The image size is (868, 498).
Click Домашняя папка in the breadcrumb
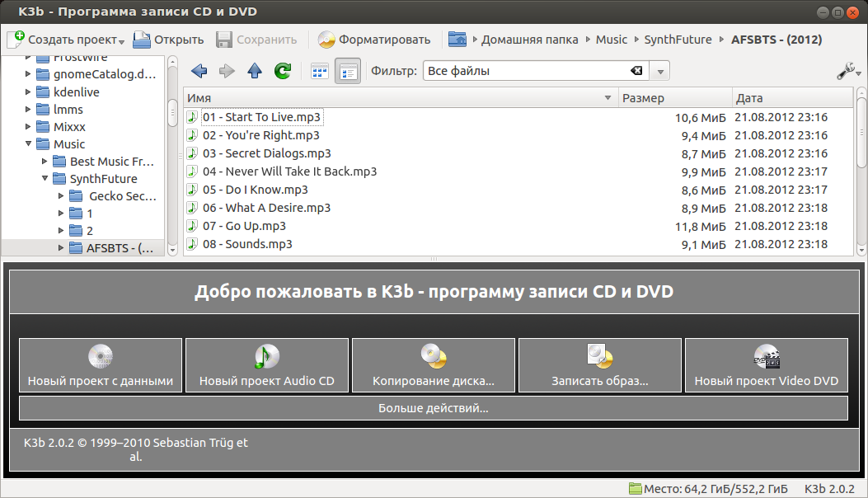[x=529, y=40]
